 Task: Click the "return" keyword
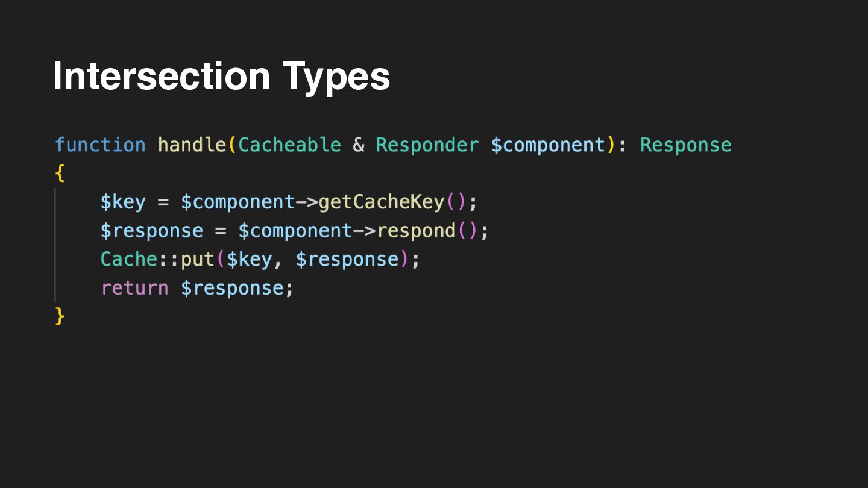pos(134,288)
